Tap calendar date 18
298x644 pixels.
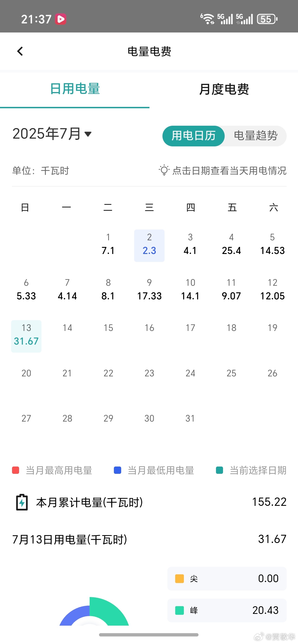231,328
